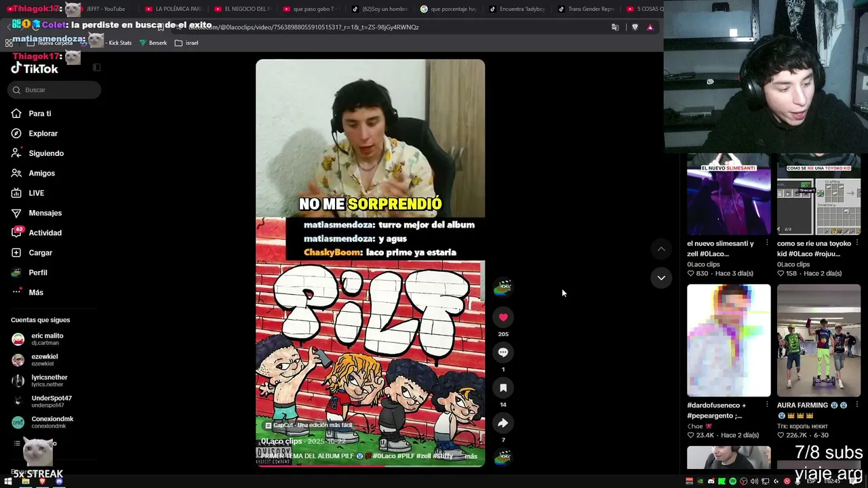The width and height of the screenshot is (868, 488).
Task: Open the Siguiendo feed
Action: [x=46, y=153]
